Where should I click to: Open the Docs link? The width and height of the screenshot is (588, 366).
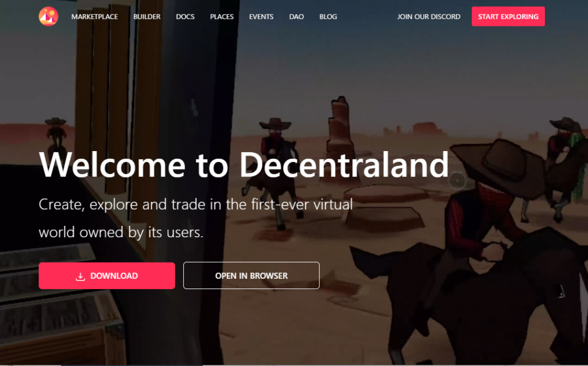tap(185, 17)
